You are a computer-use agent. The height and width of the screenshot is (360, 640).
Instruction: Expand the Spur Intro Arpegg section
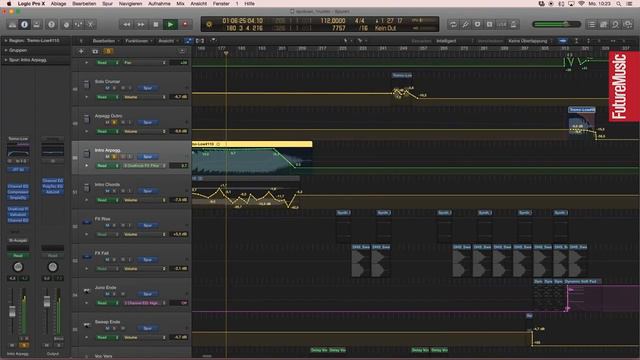click(x=6, y=60)
